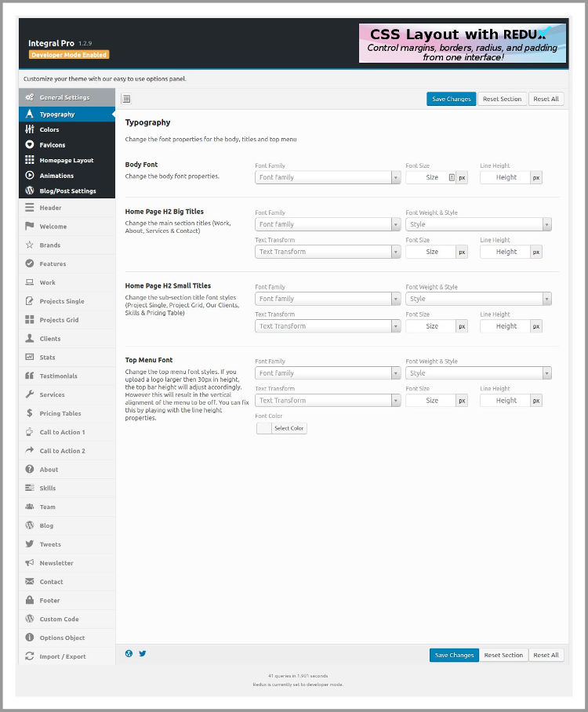Click the Twitter icon in the footer bar
The width and height of the screenshot is (588, 712).
[143, 653]
